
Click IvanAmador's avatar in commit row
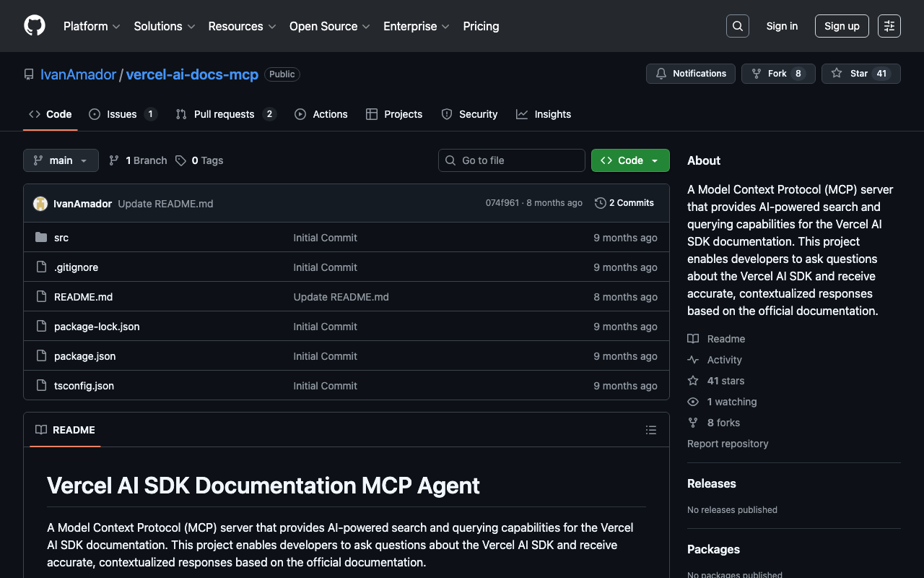(x=40, y=204)
